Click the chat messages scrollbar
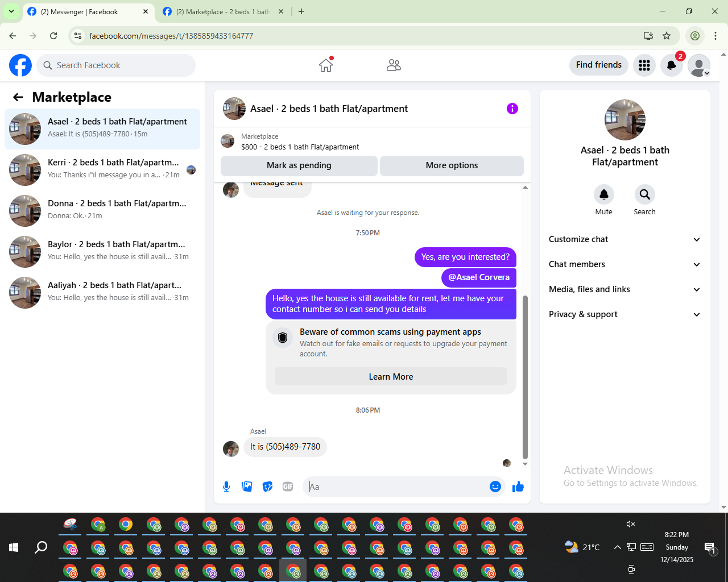The height and width of the screenshot is (582, 728). coord(525,377)
